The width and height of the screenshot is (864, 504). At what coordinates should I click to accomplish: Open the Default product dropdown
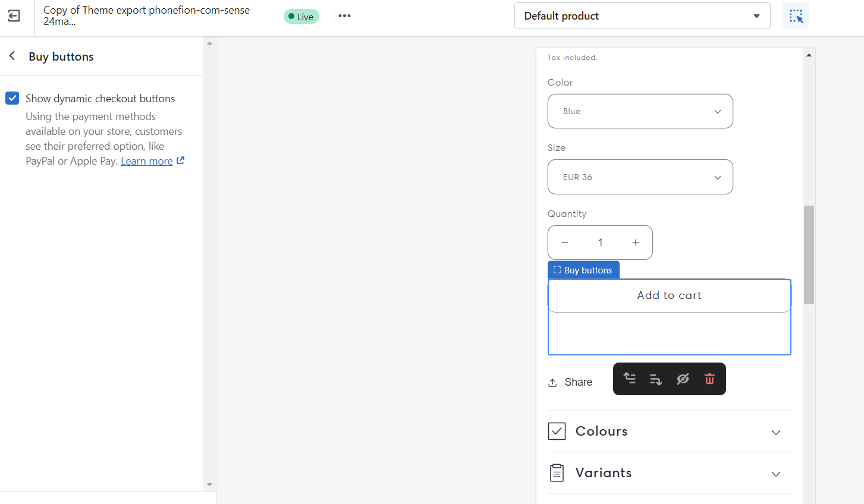tap(642, 16)
